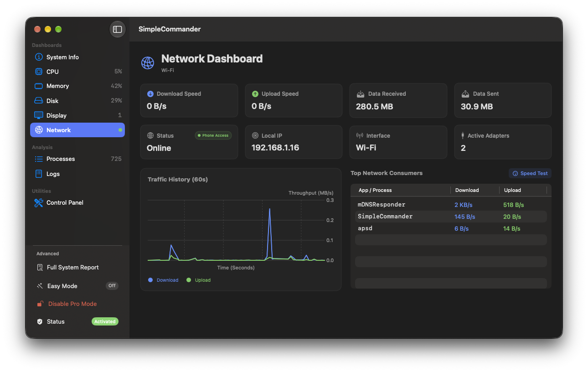Click the Control Panel wrench icon
This screenshot has height=372, width=588.
pyautogui.click(x=39, y=203)
